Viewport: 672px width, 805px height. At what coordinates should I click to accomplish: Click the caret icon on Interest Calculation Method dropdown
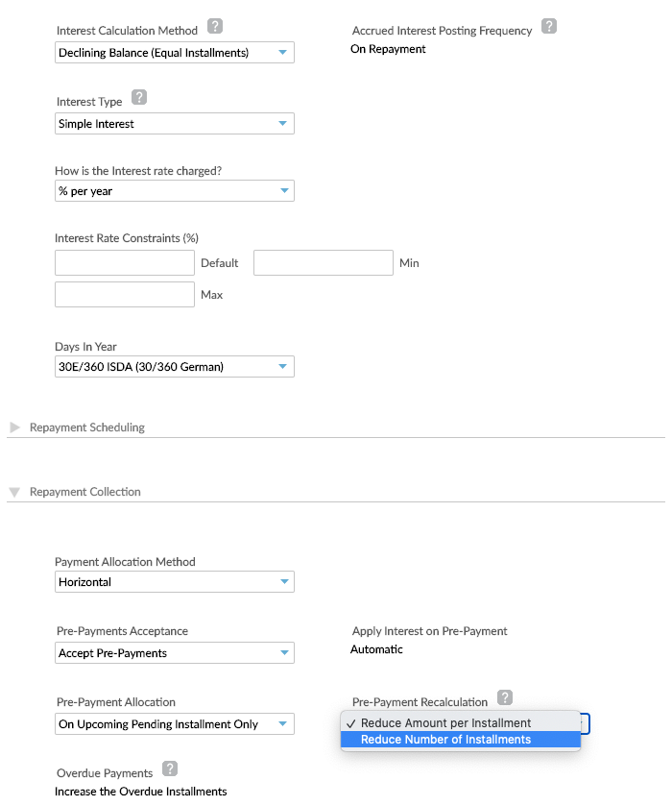pos(284,52)
